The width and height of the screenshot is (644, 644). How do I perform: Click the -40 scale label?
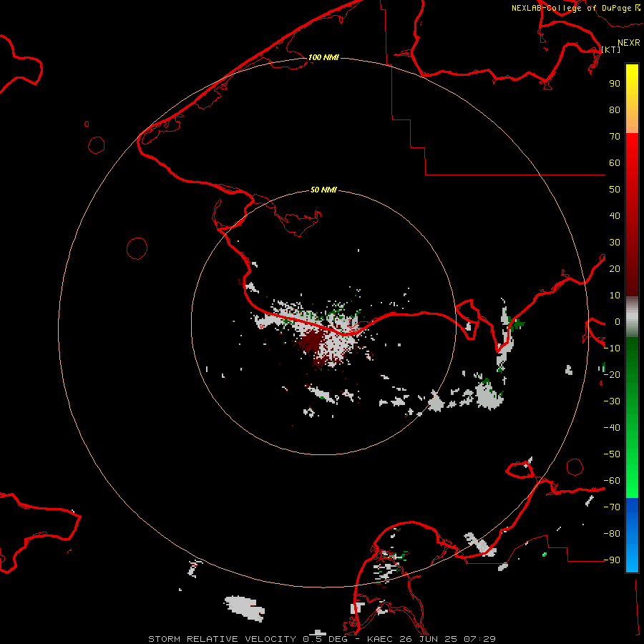pos(612,428)
